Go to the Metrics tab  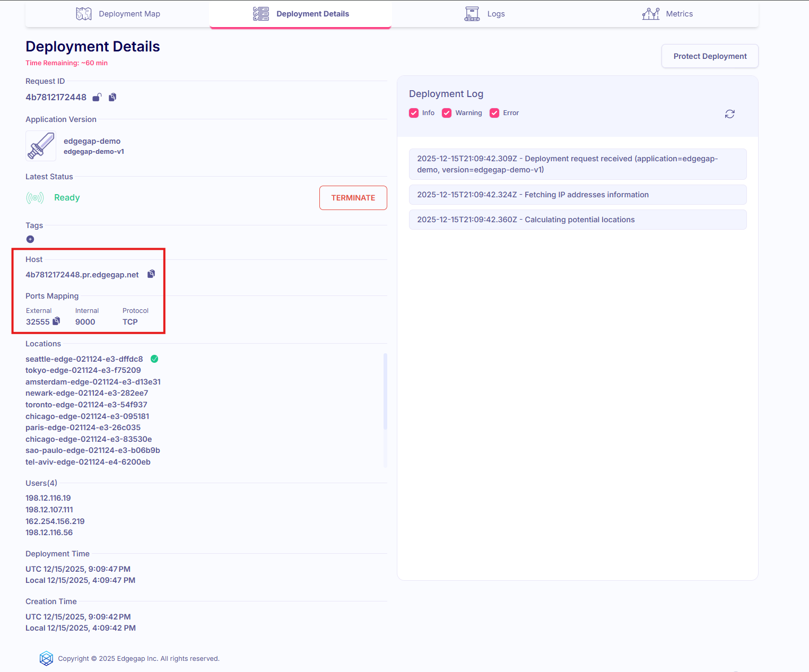(667, 14)
